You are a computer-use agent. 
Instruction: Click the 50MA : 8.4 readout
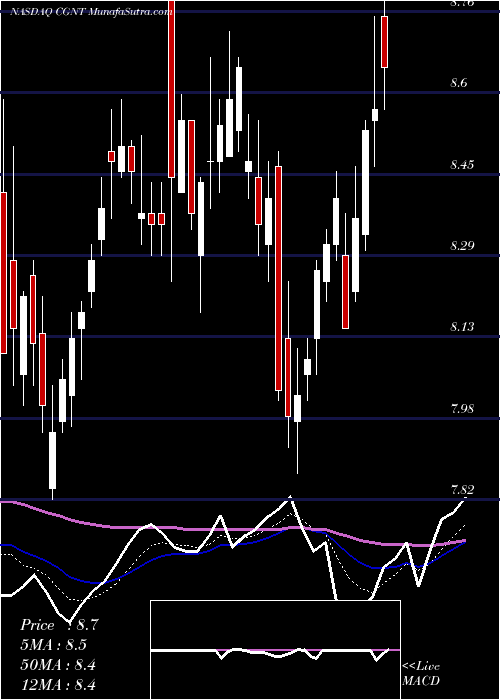click(58, 665)
